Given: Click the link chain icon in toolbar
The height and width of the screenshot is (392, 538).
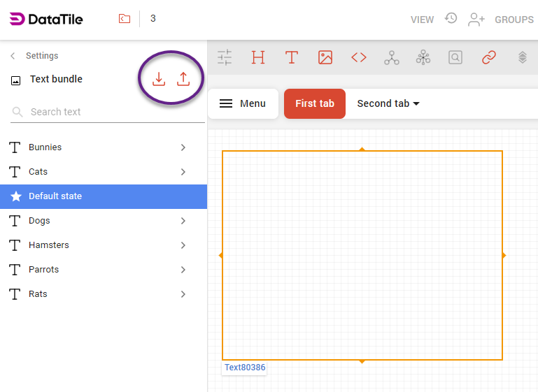Looking at the screenshot, I should click(x=489, y=58).
